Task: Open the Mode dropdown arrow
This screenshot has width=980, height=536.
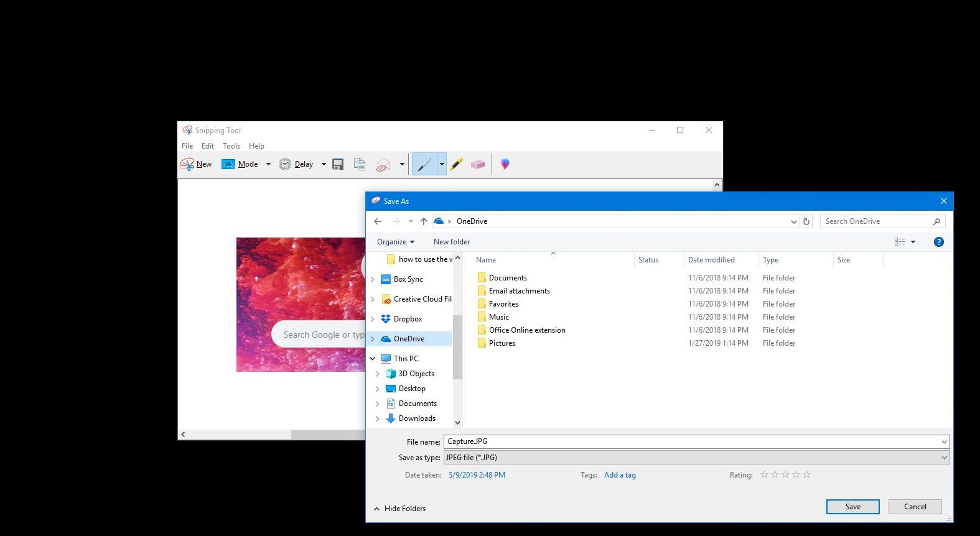Action: tap(268, 164)
